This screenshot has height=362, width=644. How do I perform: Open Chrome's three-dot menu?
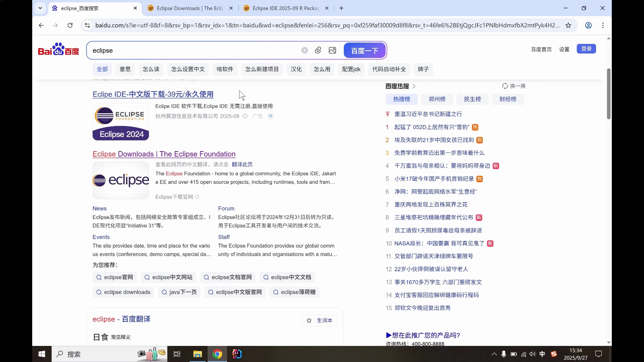point(603,25)
